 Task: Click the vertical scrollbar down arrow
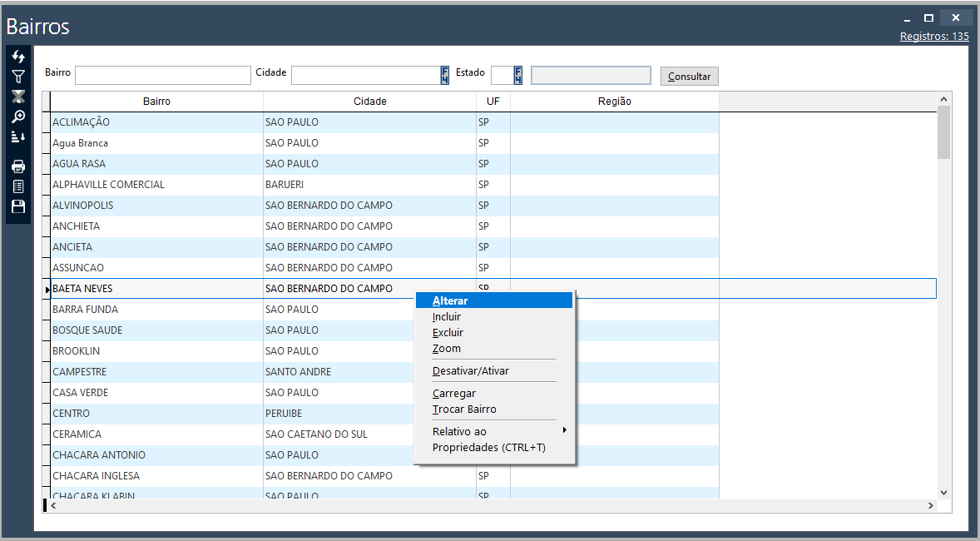[943, 492]
